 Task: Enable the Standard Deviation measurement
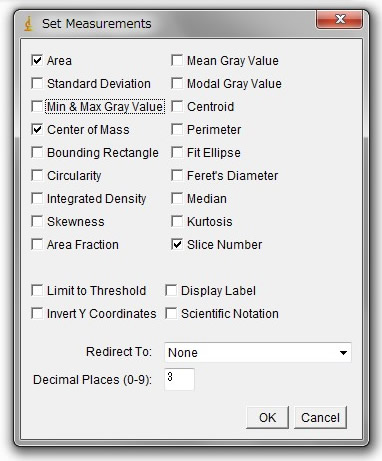pos(37,83)
